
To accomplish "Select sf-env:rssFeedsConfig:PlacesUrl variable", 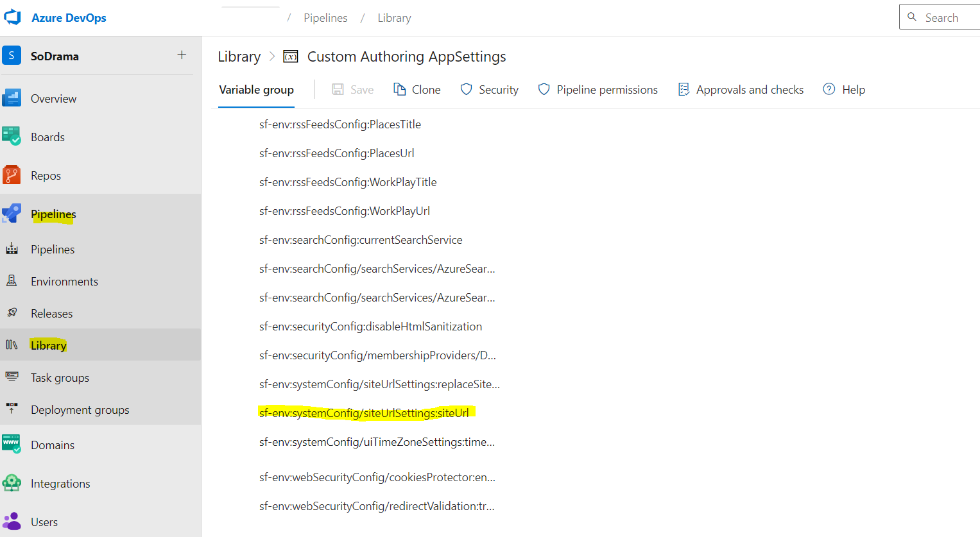I will (336, 153).
